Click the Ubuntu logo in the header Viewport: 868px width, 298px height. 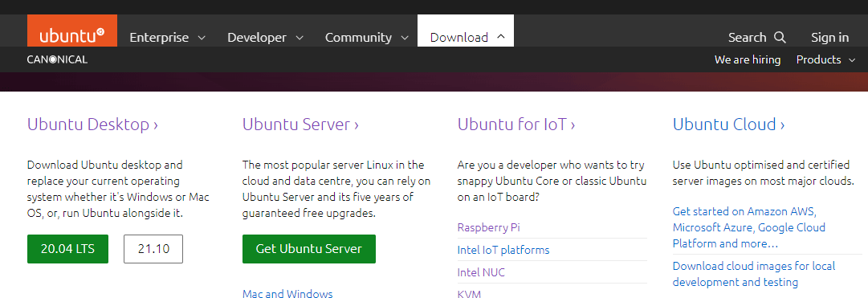click(72, 31)
